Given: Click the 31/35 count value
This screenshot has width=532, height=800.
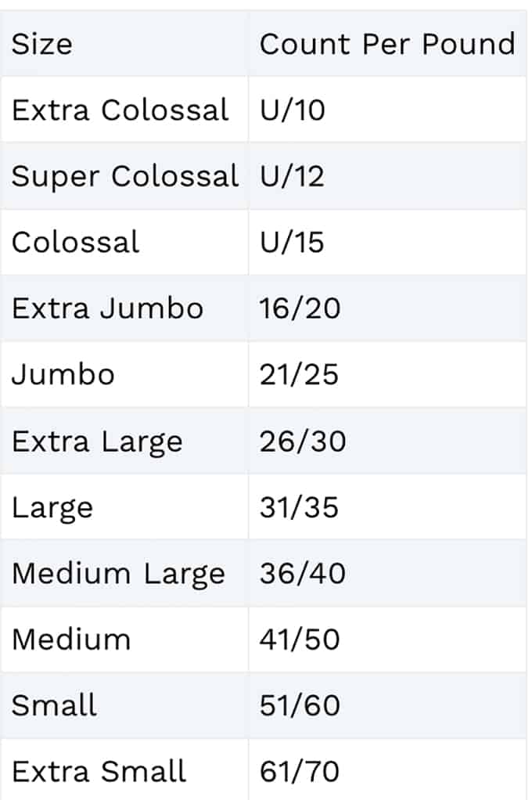Looking at the screenshot, I should pos(299,507).
